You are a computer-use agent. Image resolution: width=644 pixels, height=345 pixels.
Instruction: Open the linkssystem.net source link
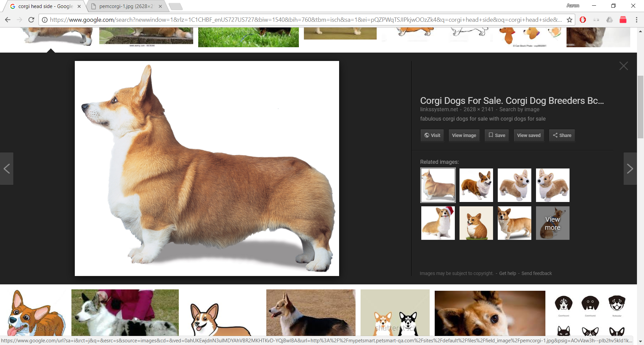439,110
